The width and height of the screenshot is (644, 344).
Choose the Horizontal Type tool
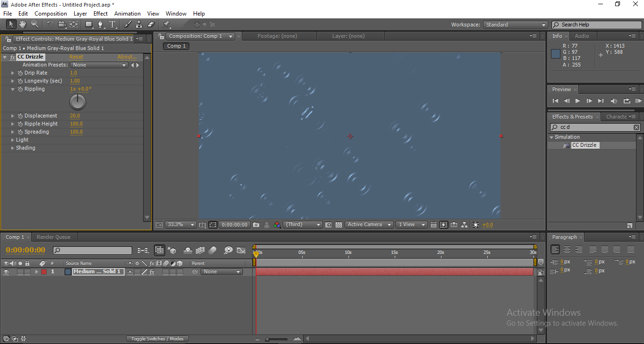tap(112, 24)
